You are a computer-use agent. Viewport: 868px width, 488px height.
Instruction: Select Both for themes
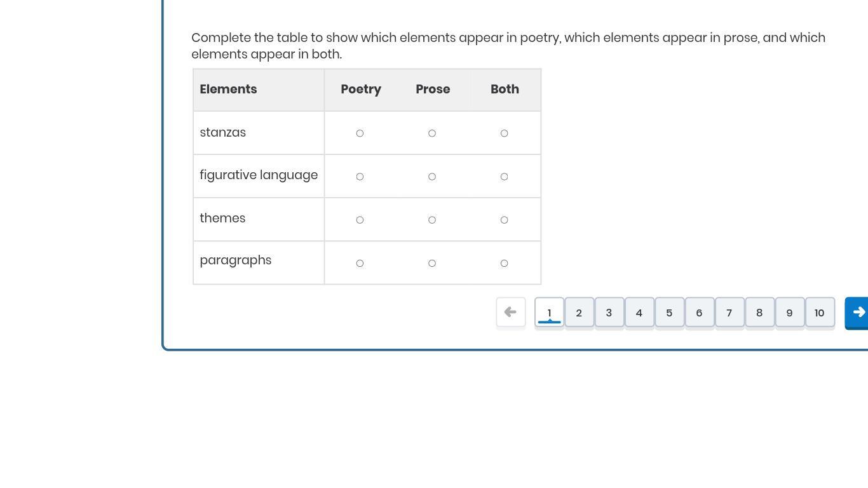tap(504, 220)
